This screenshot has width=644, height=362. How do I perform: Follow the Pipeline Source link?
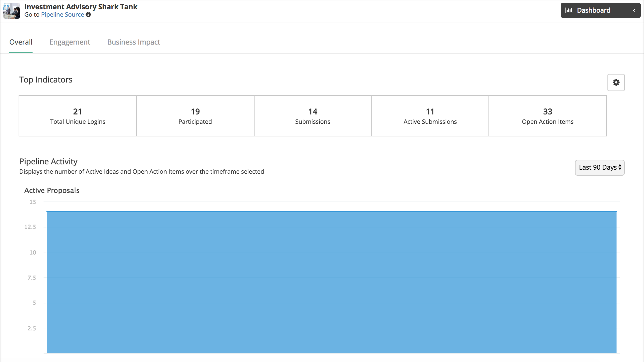pyautogui.click(x=62, y=15)
